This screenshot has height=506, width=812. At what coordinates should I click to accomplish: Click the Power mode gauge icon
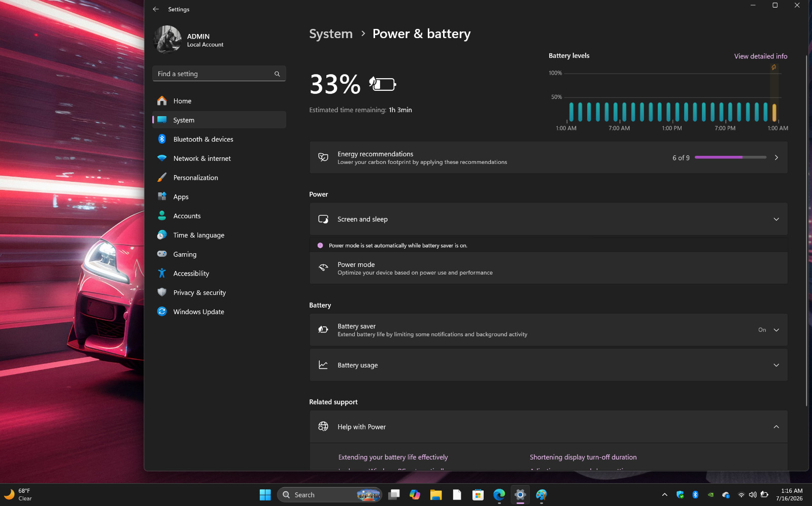323,267
